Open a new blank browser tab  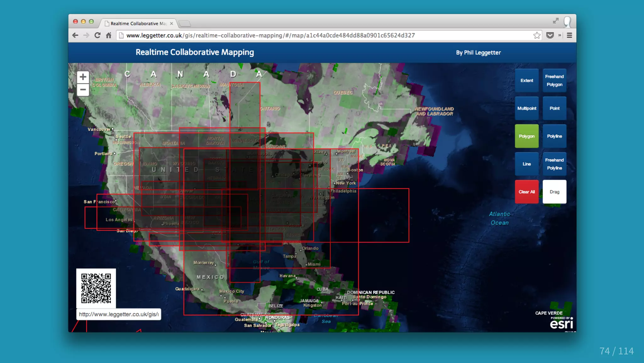185,23
